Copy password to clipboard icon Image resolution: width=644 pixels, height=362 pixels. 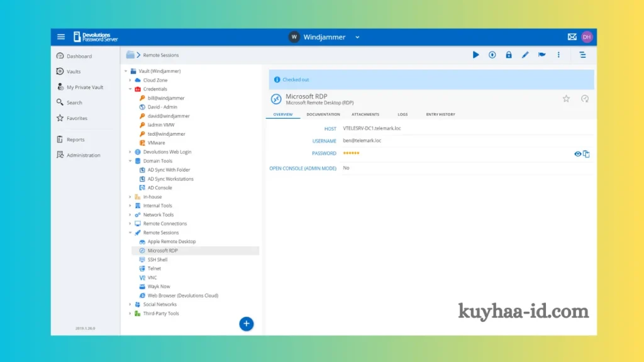click(586, 154)
